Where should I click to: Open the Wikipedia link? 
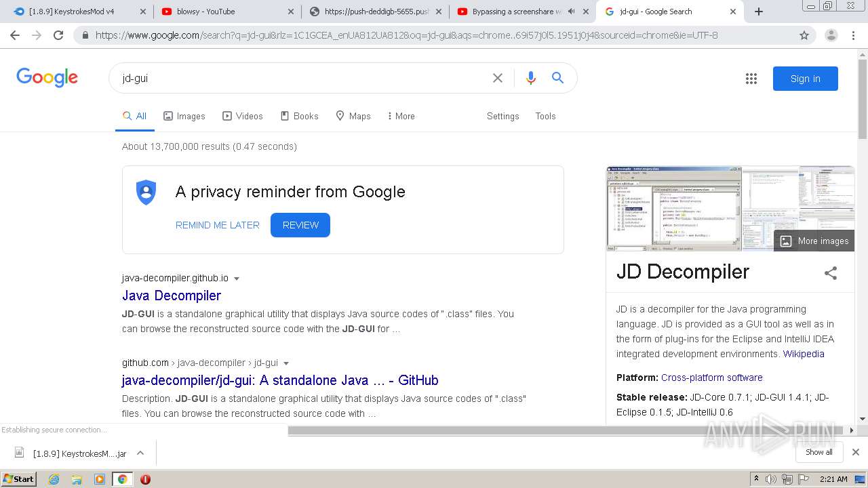click(804, 354)
